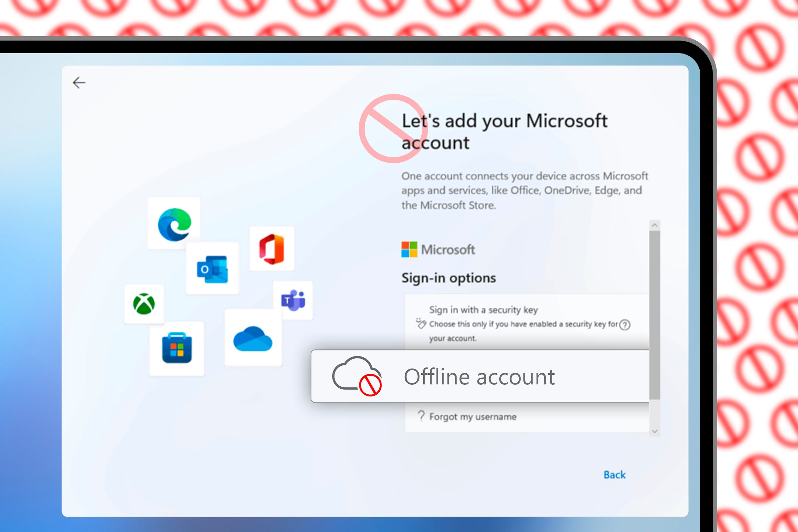
Task: Open the Forgot my username option
Action: (x=472, y=417)
